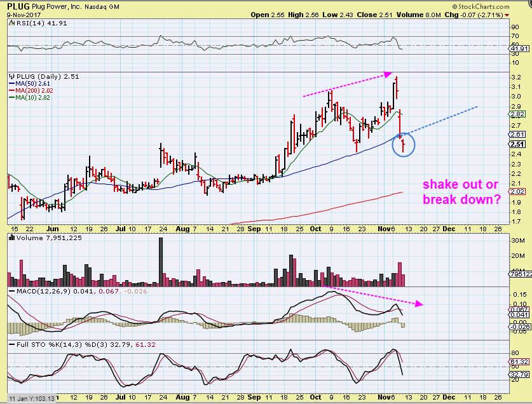This screenshot has width=532, height=404.
Task: Click the red MA(200) legend line marker
Action: click(12, 91)
